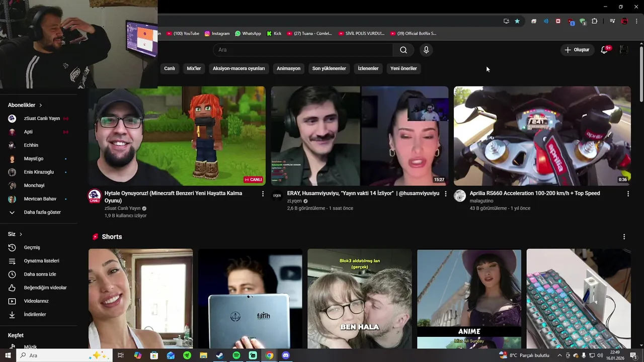The height and width of the screenshot is (362, 644).
Task: Open Mevtcan Bahav subscription
Action: coord(39,199)
